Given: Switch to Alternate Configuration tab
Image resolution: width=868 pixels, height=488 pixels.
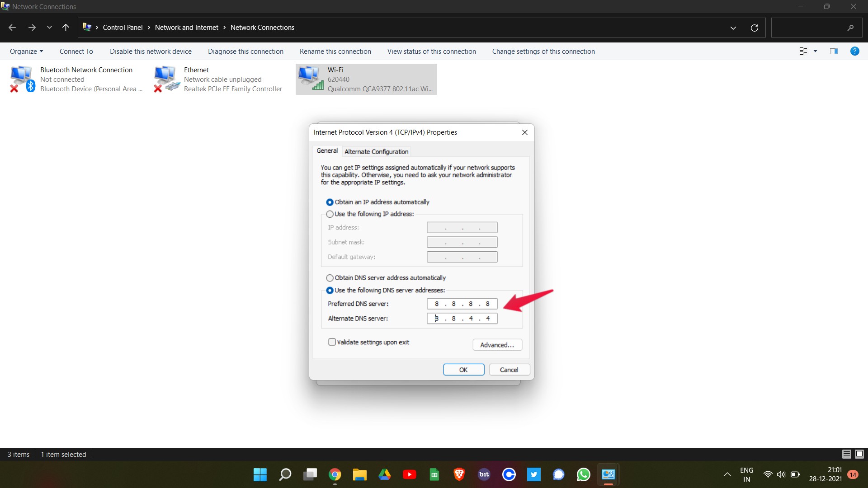Looking at the screenshot, I should pos(376,151).
